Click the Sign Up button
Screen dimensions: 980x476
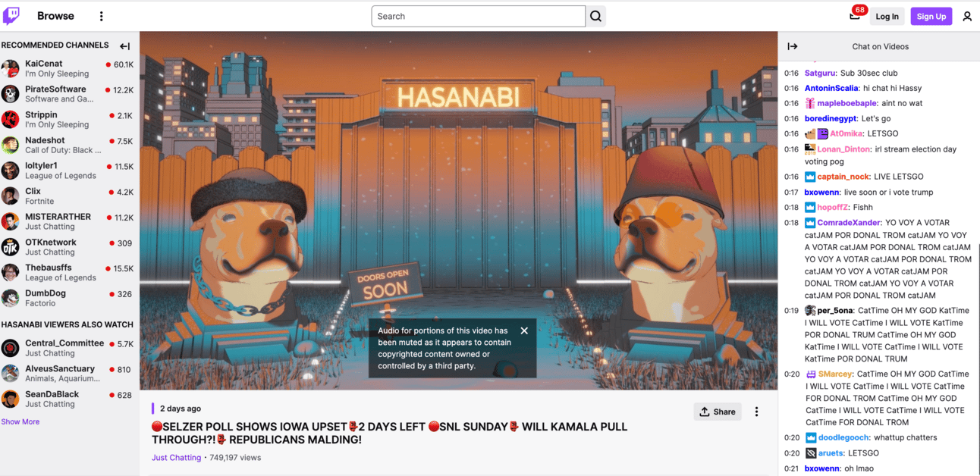click(x=931, y=16)
